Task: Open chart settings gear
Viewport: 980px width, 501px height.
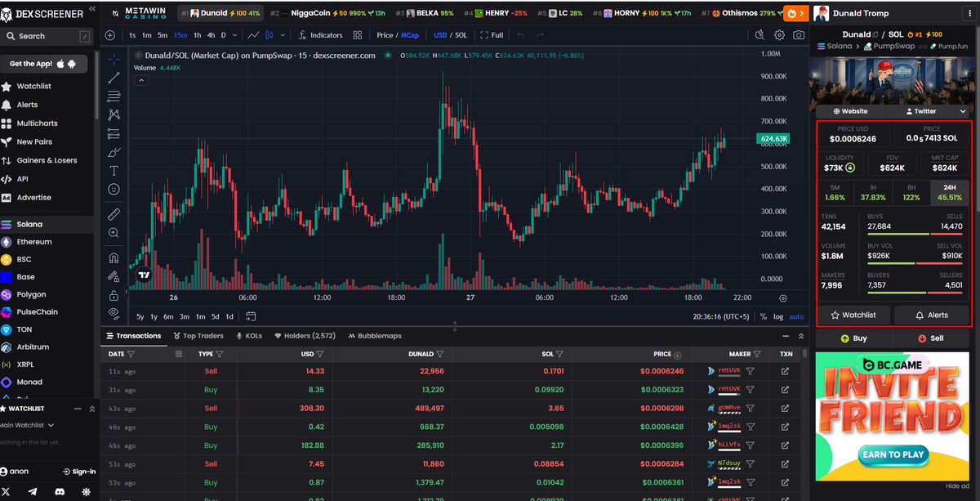Action: click(779, 35)
